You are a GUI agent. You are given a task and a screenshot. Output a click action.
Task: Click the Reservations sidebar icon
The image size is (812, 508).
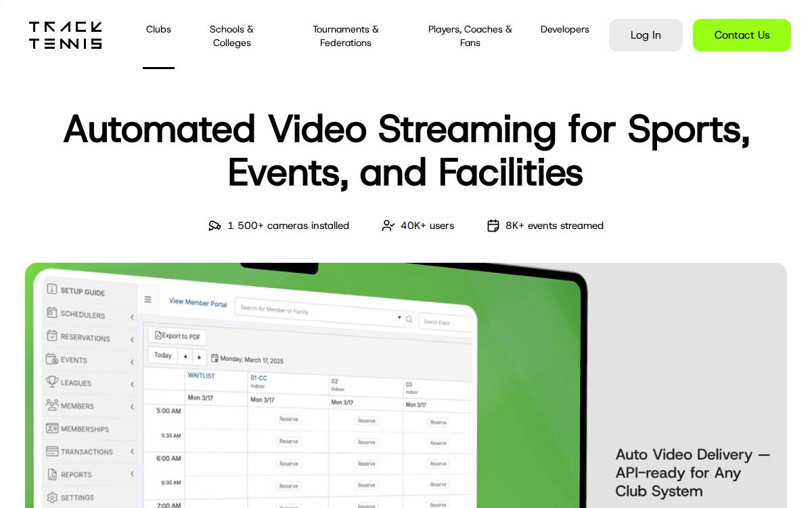pyautogui.click(x=52, y=335)
